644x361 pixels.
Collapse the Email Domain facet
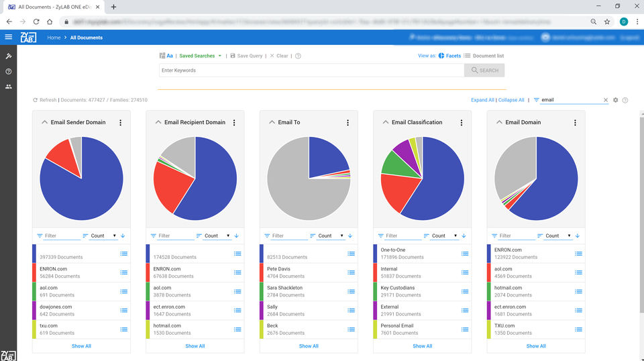499,122
